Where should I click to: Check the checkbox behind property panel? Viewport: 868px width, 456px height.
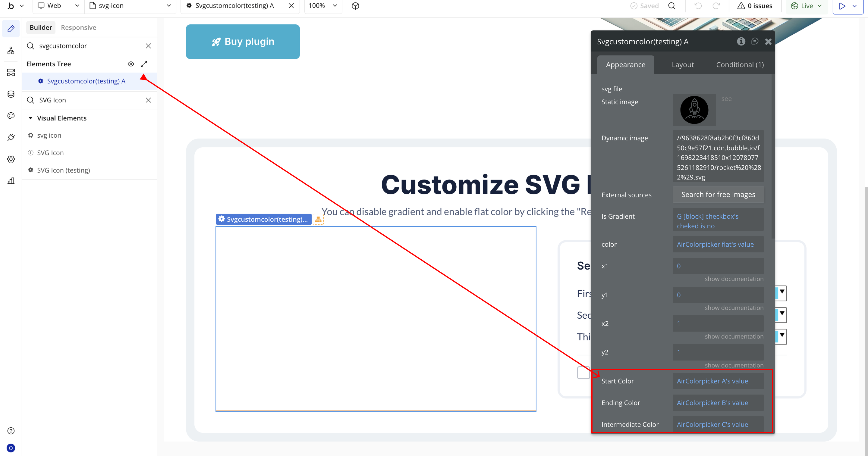coord(583,373)
